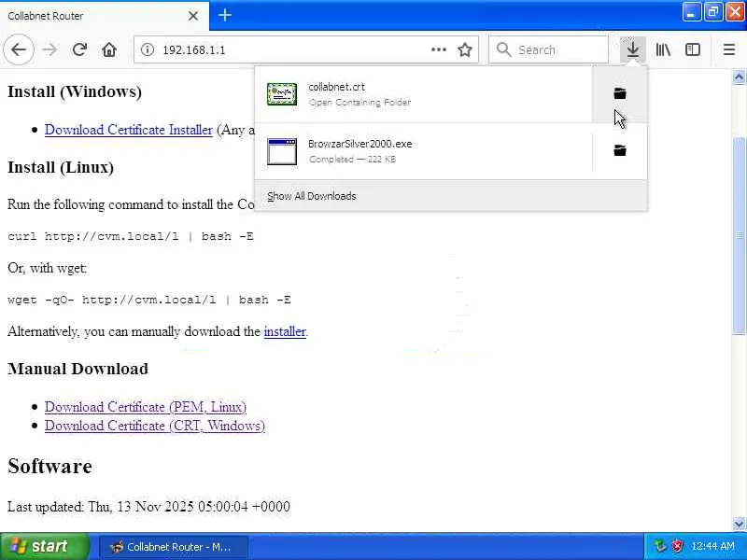Bookmark this page with the star
747x560 pixels.
click(465, 49)
